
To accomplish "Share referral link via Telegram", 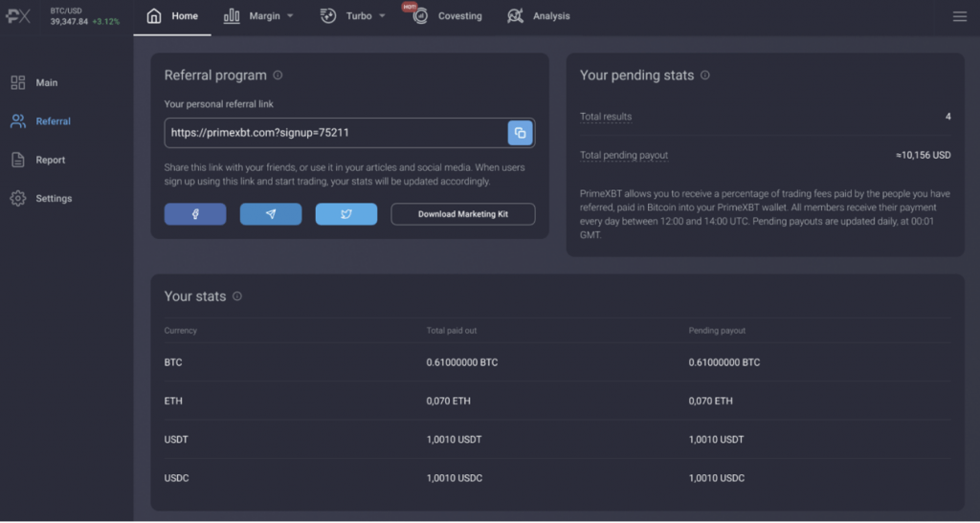I will (271, 214).
